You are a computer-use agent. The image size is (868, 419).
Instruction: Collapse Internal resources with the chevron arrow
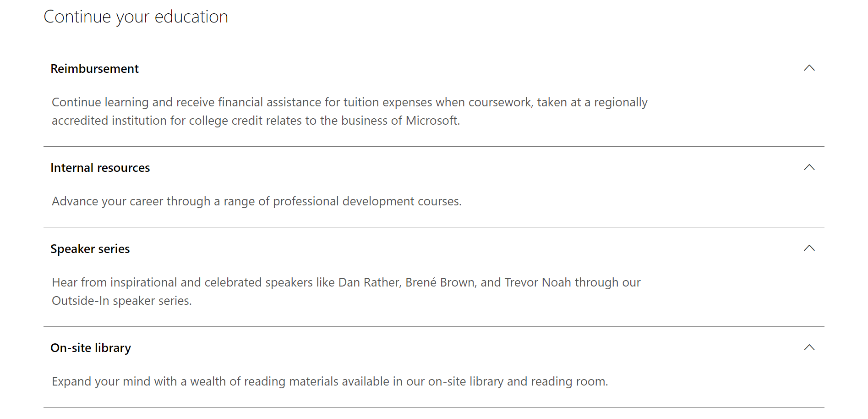(809, 167)
